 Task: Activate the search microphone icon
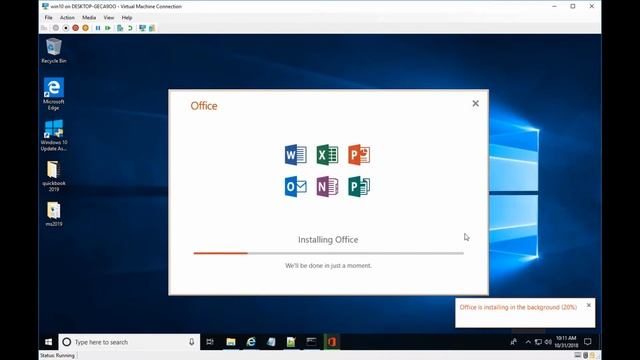click(191, 342)
